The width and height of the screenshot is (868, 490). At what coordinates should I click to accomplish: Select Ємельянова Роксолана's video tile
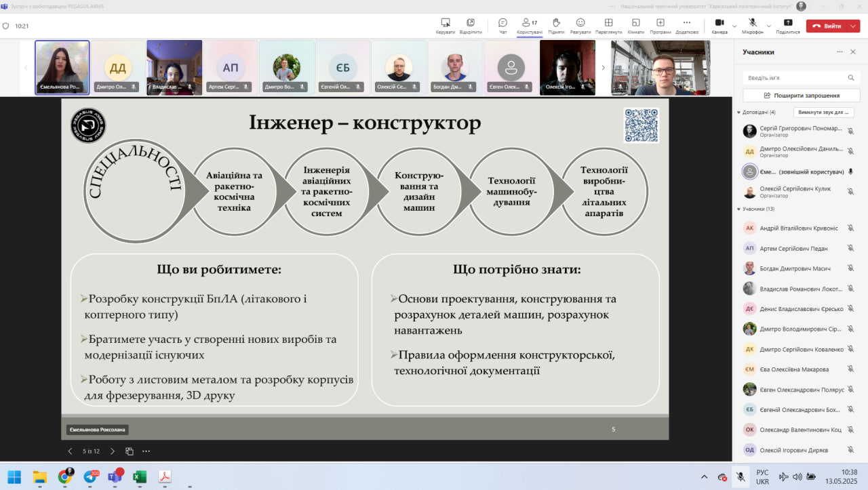(62, 67)
